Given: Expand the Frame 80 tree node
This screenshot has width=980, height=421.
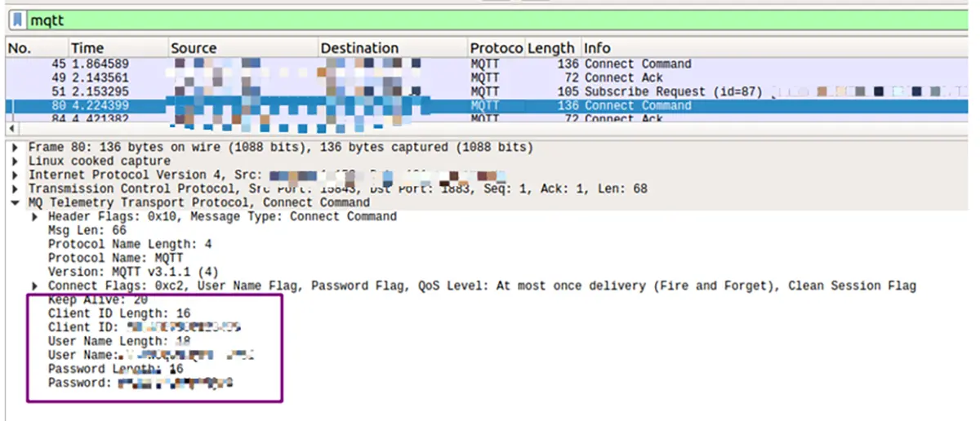Looking at the screenshot, I should pyautogui.click(x=15, y=148).
